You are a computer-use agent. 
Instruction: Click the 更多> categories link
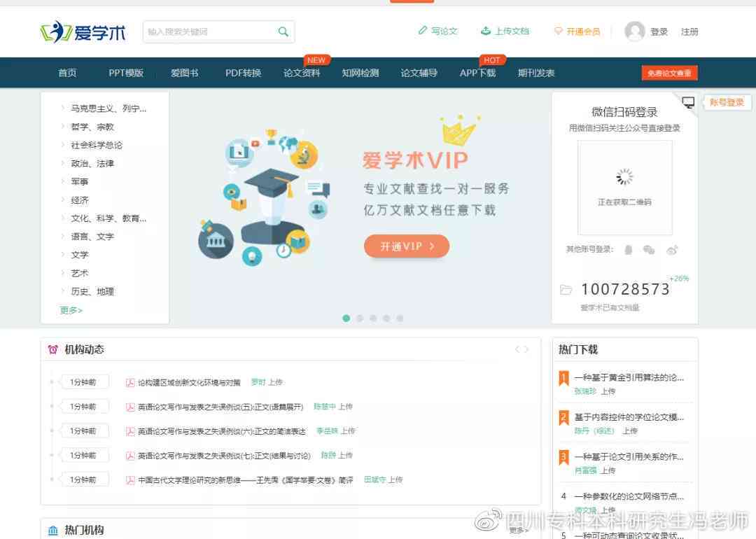[71, 310]
